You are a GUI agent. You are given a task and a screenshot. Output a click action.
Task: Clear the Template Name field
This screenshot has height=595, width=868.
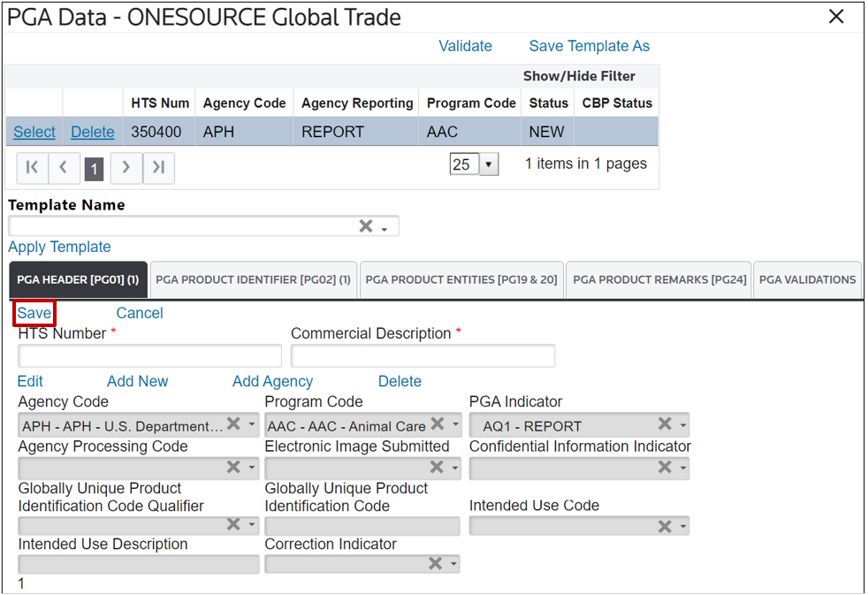pyautogui.click(x=365, y=226)
